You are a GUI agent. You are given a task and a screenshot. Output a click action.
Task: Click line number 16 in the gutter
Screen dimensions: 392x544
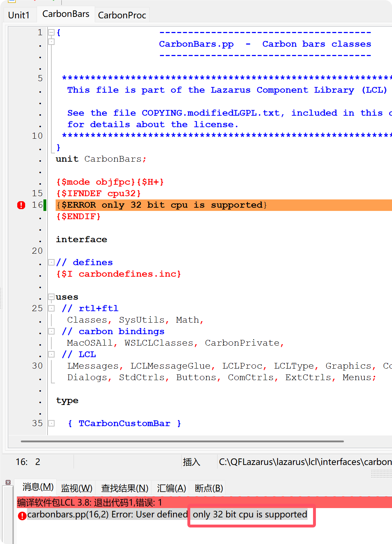click(37, 205)
